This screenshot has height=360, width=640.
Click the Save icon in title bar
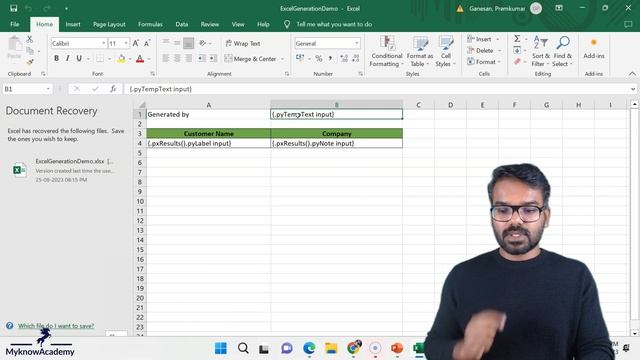coord(13,8)
